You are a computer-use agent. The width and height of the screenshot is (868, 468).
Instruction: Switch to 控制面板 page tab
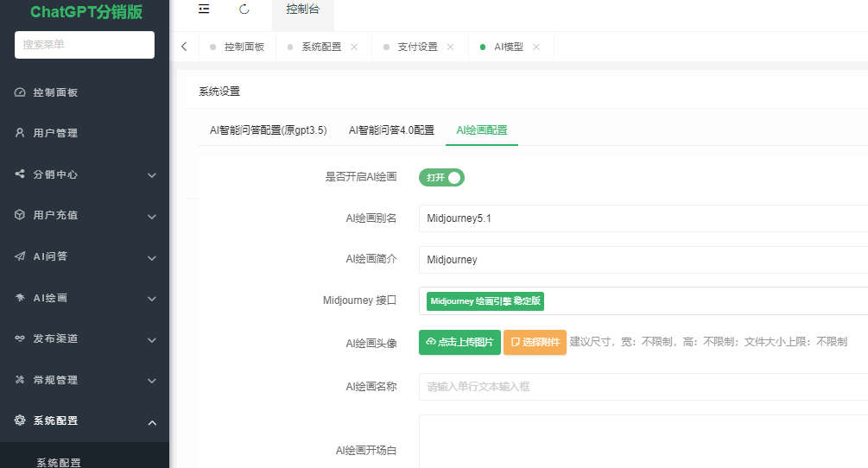click(238, 47)
